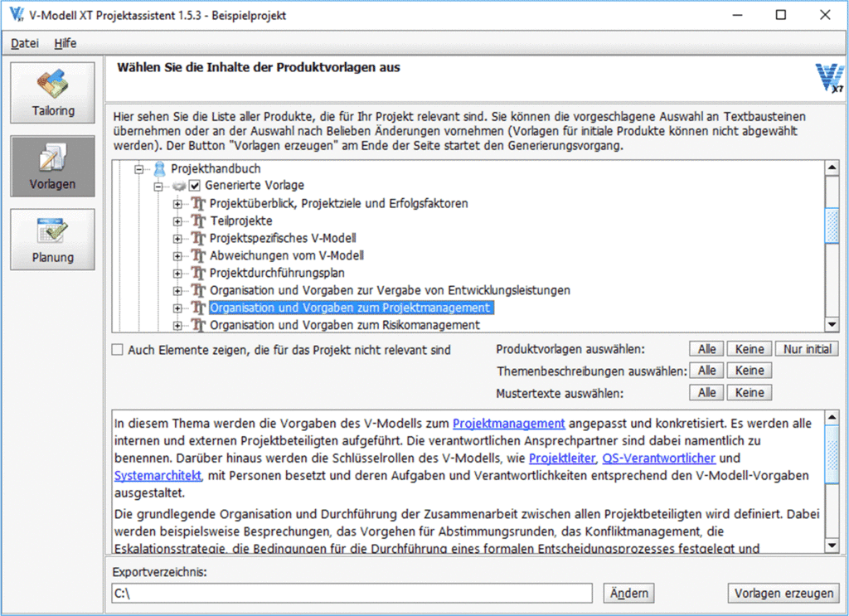Expand the Projektdurchführungsplan node
849x616 pixels.
coord(177,274)
